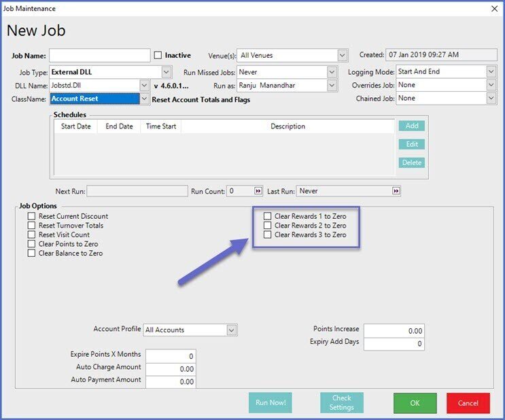Open the Venue(s) dropdown
The image size is (505, 420).
[343, 56]
